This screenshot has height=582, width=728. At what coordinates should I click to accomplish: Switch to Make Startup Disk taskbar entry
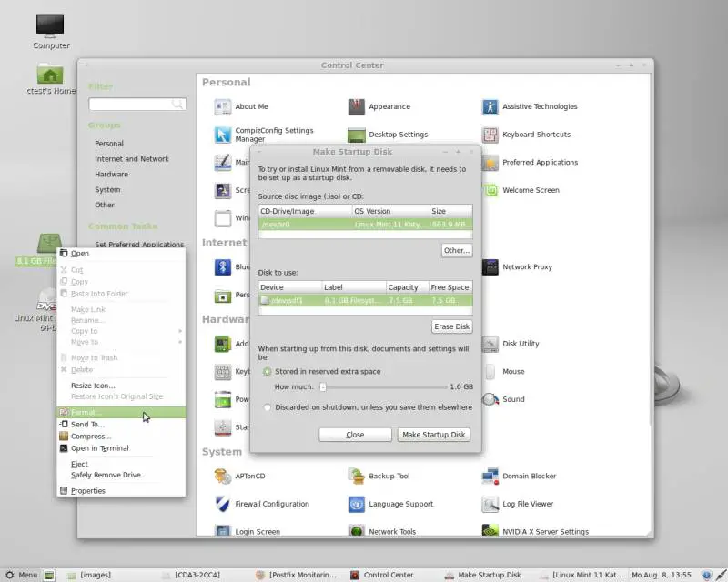pyautogui.click(x=483, y=575)
